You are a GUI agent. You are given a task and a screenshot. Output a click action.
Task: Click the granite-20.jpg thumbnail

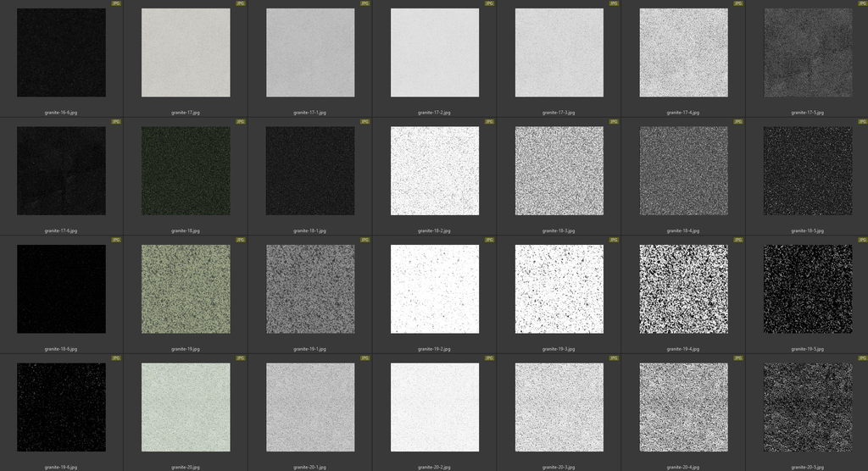click(186, 407)
